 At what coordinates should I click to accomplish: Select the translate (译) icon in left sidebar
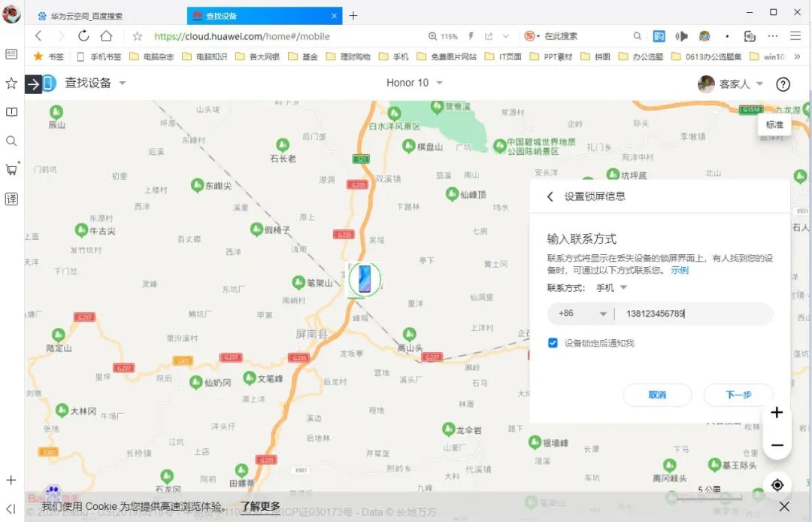(11, 199)
